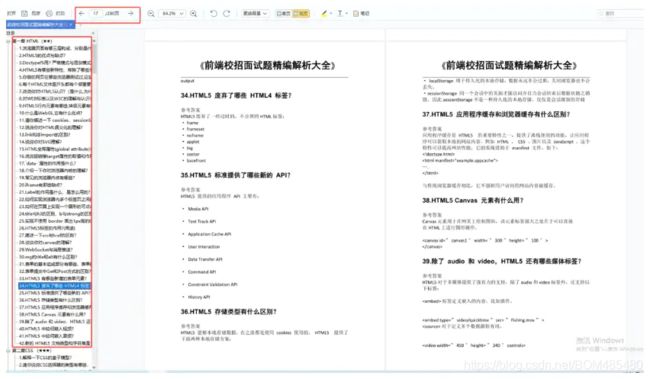Open the scroll mode dropdown
650x379 pixels.
(x=255, y=13)
